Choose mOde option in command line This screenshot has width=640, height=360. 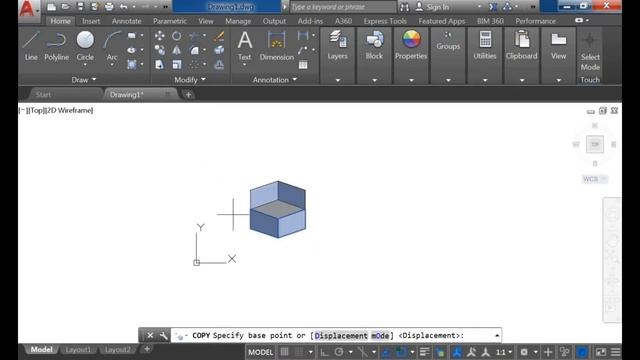coord(380,336)
